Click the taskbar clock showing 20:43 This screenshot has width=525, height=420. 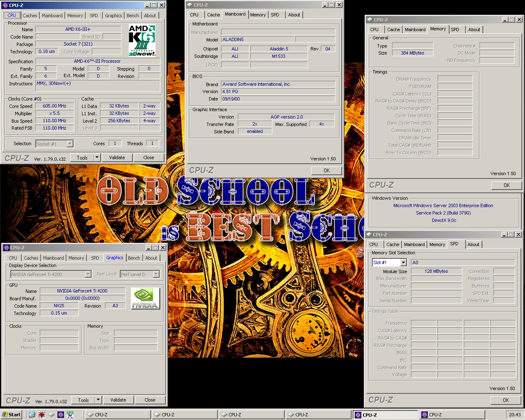click(515, 415)
